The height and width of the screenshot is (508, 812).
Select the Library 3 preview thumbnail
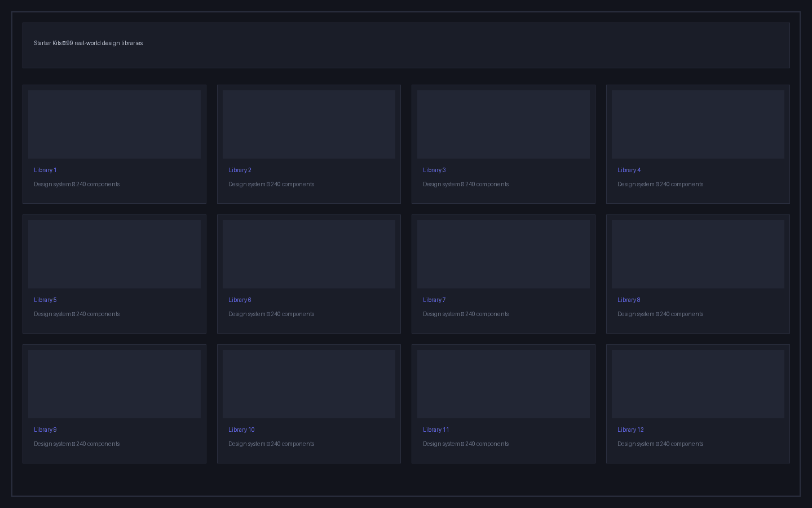pyautogui.click(x=504, y=124)
